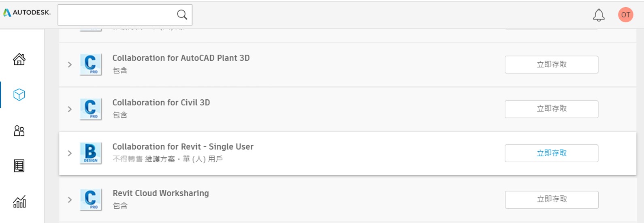Open the Billing list icon in sidebar

point(19,166)
